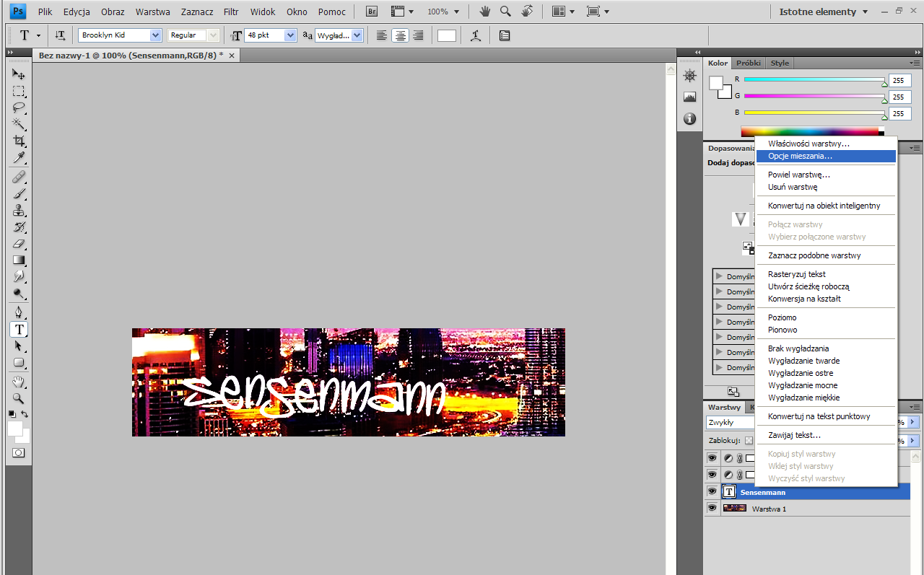The image size is (924, 575).
Task: Open the Istotne elementy workspace switcher
Action: tap(825, 12)
